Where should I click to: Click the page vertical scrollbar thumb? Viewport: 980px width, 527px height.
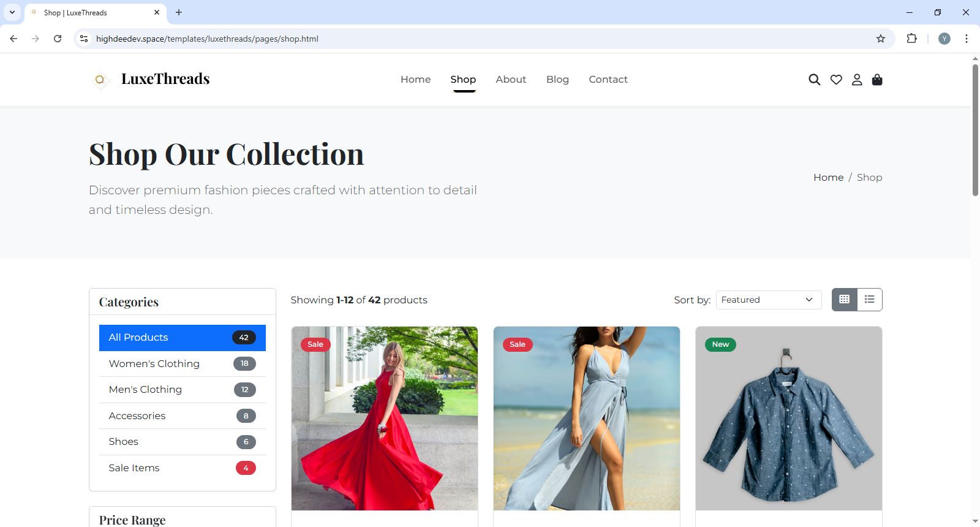[x=975, y=130]
